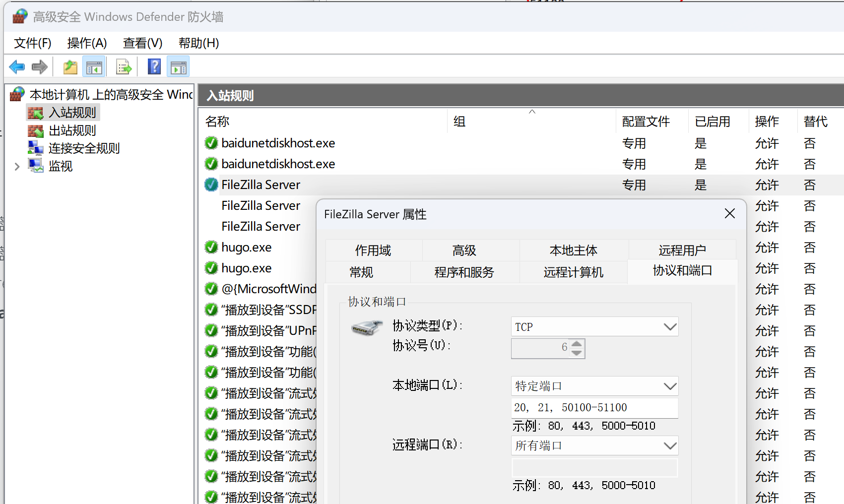Click the network port icon in protocol section
The width and height of the screenshot is (844, 504).
point(367,328)
